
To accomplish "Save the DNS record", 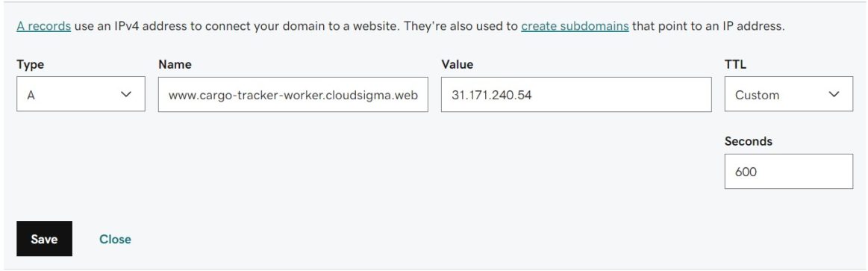I will coord(44,239).
